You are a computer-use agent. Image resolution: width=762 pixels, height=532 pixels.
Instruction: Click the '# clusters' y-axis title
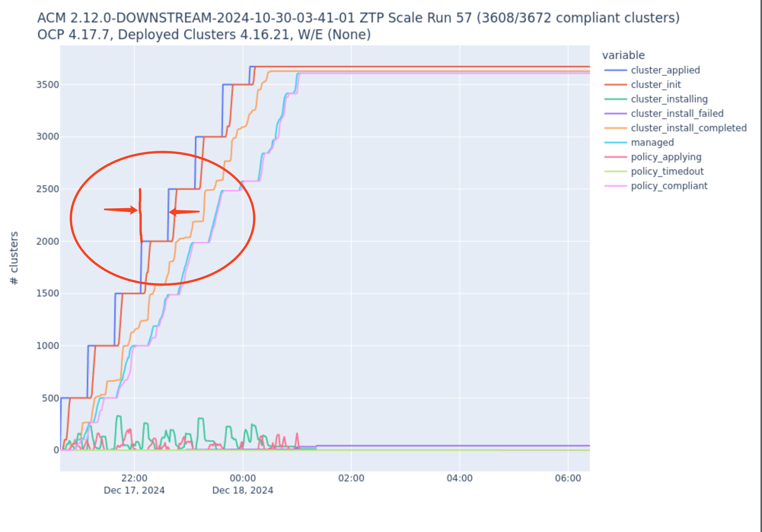pyautogui.click(x=14, y=258)
